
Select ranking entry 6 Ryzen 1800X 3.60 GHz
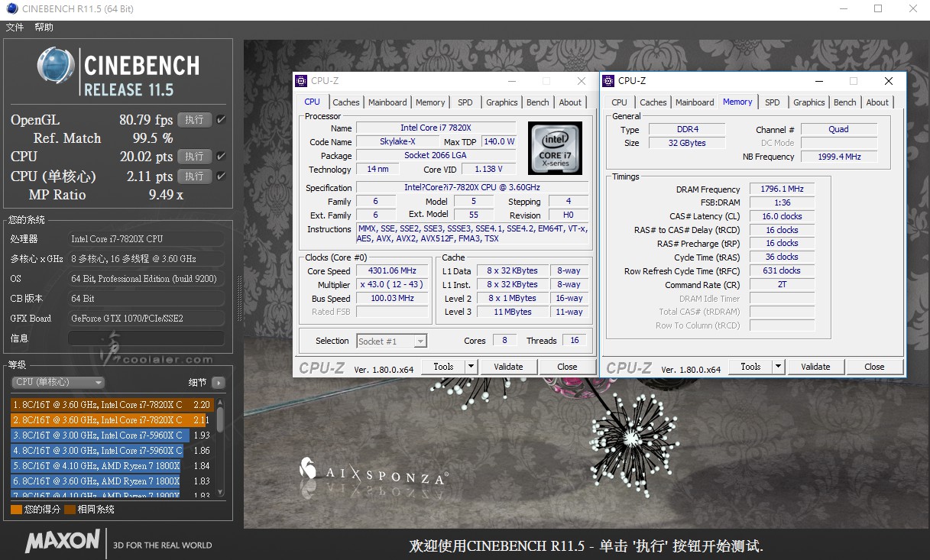pyautogui.click(x=112, y=481)
